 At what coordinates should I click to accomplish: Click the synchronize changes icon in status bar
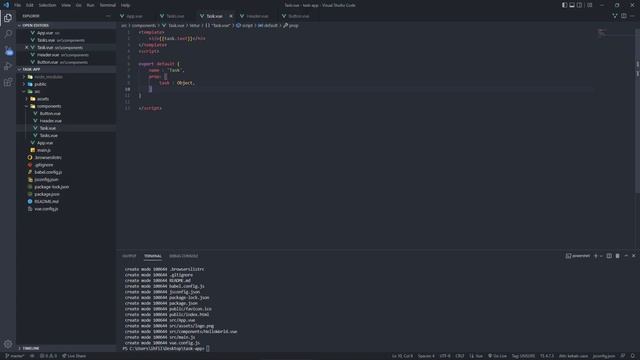pyautogui.click(x=32, y=356)
